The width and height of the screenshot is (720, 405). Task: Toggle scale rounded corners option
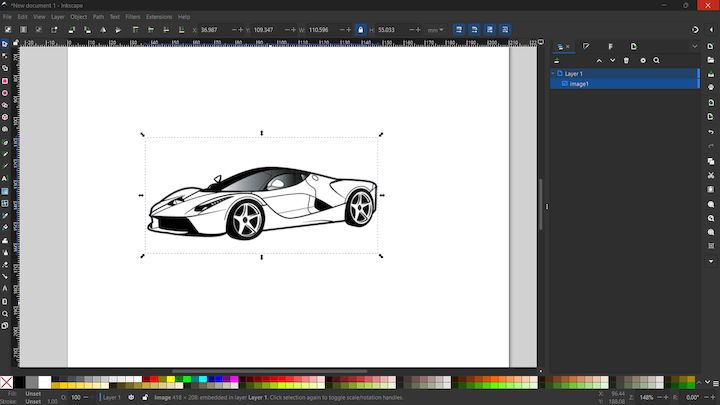click(x=474, y=29)
